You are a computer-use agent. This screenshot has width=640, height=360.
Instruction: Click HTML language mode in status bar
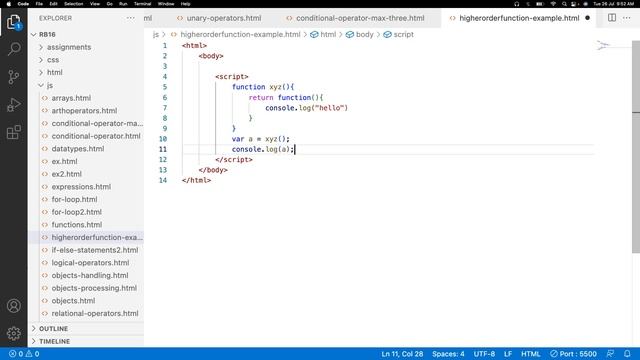click(531, 354)
